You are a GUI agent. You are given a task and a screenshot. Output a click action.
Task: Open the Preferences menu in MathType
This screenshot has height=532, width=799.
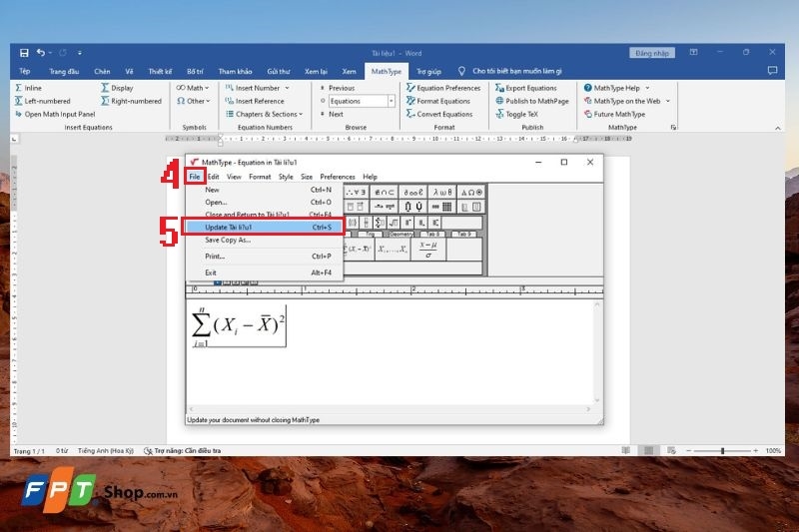point(338,177)
